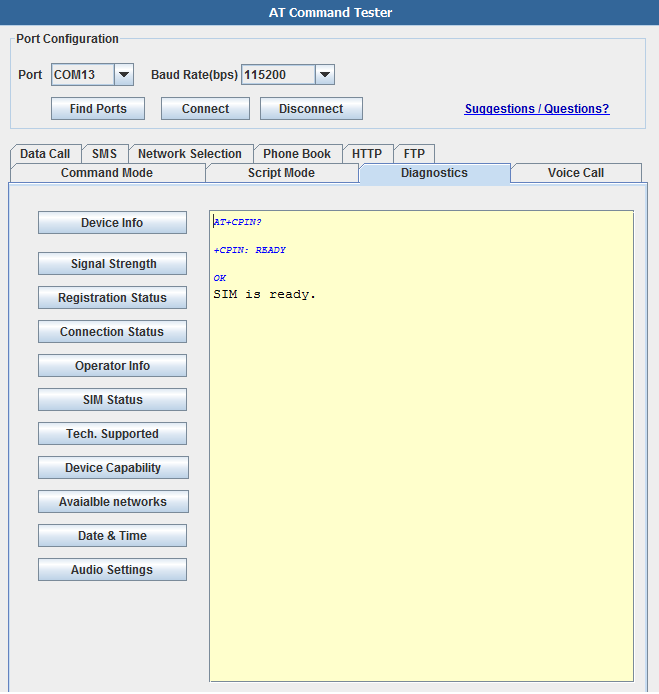This screenshot has height=694, width=659.
Task: Click the Signal Strength button
Action: (x=112, y=264)
